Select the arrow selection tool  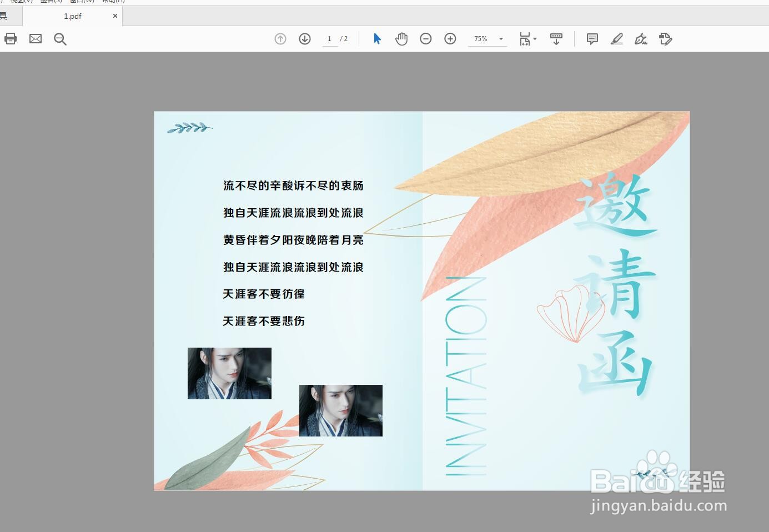coord(377,39)
